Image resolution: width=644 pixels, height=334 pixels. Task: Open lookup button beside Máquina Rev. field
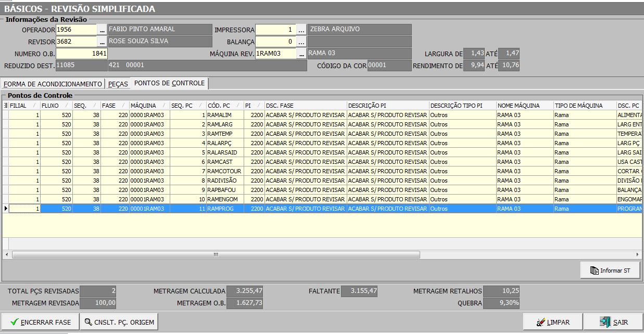click(x=301, y=54)
